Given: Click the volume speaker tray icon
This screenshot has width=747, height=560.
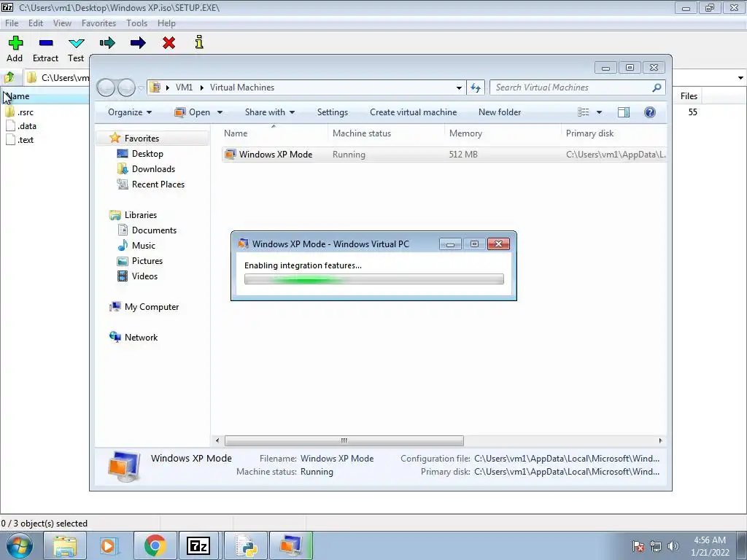Looking at the screenshot, I should (x=673, y=546).
